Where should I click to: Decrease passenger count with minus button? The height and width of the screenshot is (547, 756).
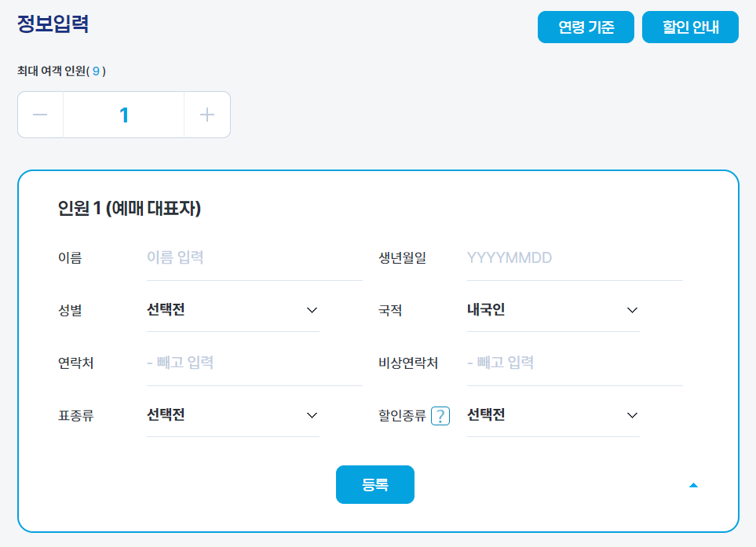click(x=41, y=115)
